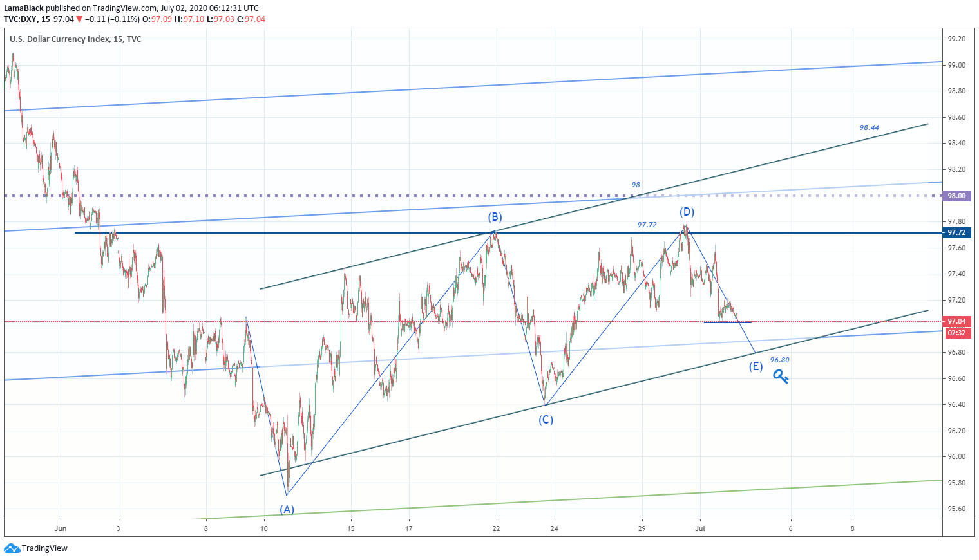Click the 99.20 price scale value
The width and height of the screenshot is (979, 560).
(956, 39)
